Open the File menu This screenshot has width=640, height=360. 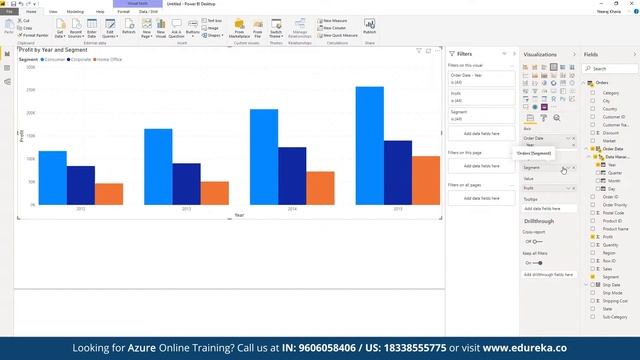9,11
